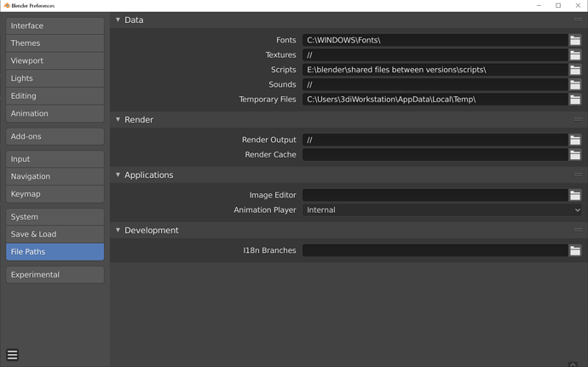Image resolution: width=588 pixels, height=367 pixels.
Task: Switch to Viewport preferences
Action: click(x=55, y=60)
